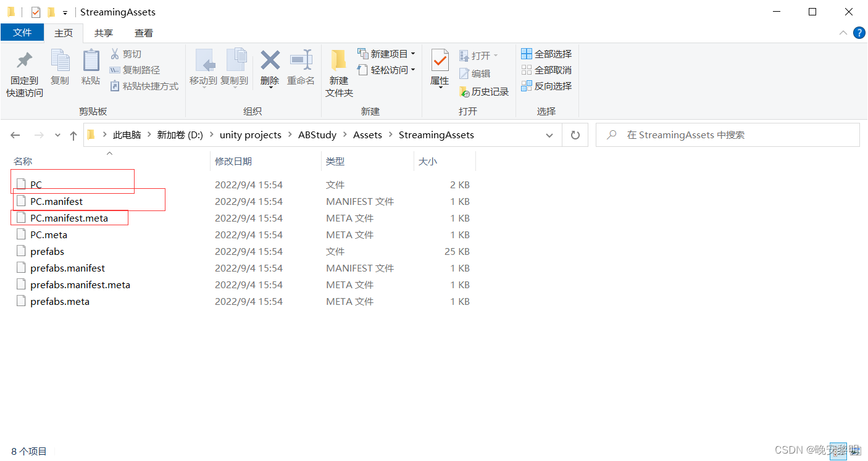Open the Help question mark icon
The width and height of the screenshot is (868, 461).
tap(859, 33)
